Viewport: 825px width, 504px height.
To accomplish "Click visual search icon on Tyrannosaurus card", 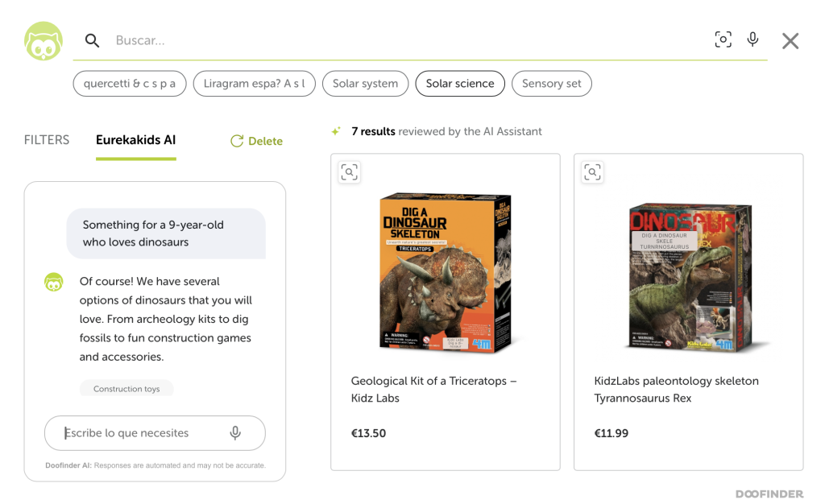I will (592, 171).
